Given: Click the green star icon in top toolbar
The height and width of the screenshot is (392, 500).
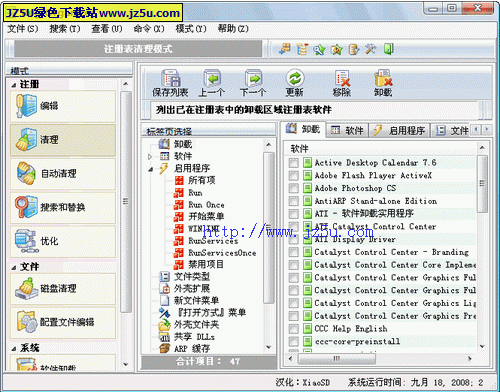Looking at the screenshot, I should 319,49.
